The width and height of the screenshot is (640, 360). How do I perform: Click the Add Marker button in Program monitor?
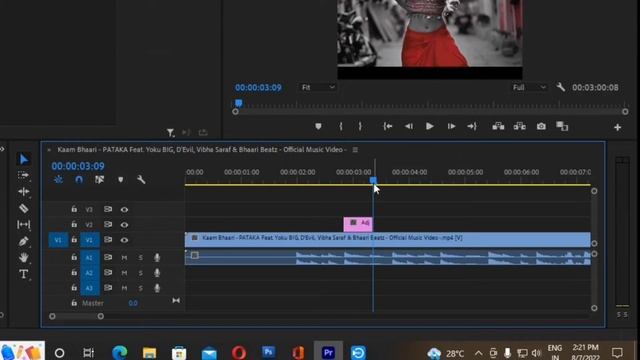pyautogui.click(x=318, y=127)
